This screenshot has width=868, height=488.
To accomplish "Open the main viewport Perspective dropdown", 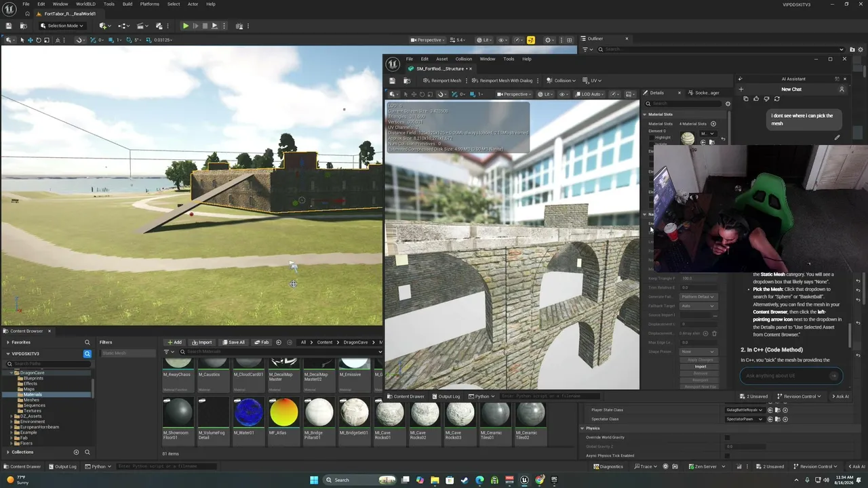I will pyautogui.click(x=428, y=40).
